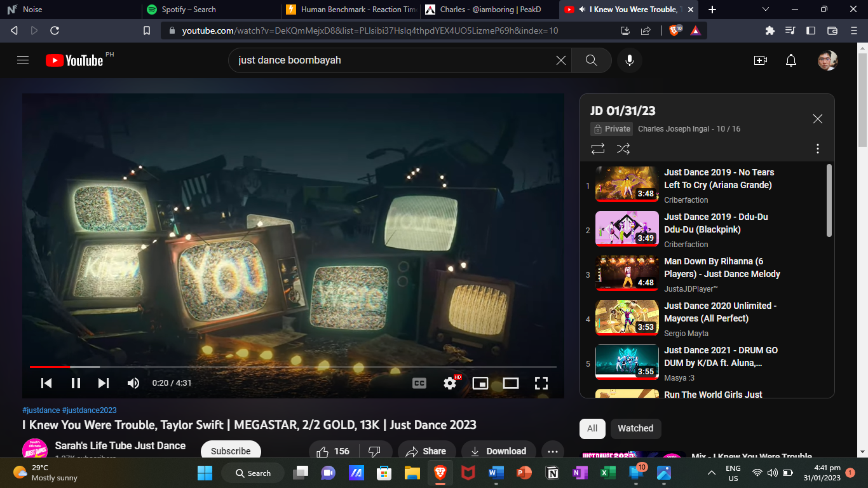Open the Brave Rewards triangle icon
868x488 pixels.
(x=696, y=30)
